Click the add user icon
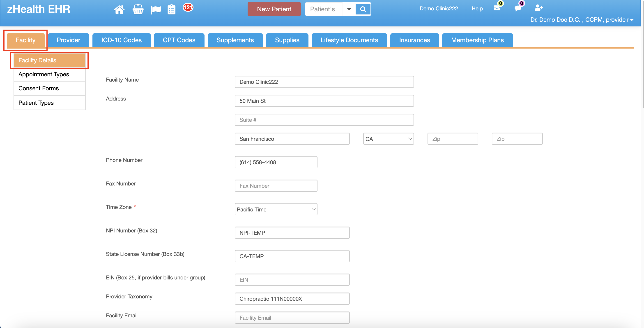 tap(538, 8)
